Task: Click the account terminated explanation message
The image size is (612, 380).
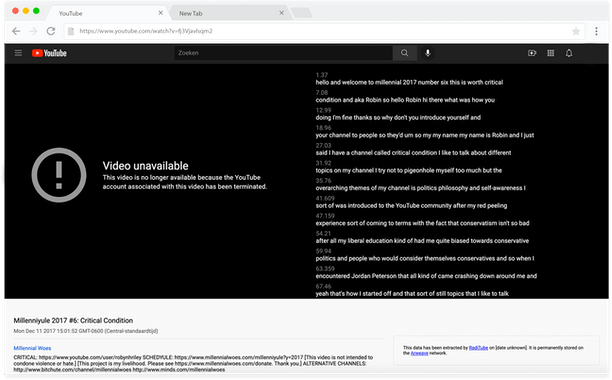Action: pyautogui.click(x=185, y=182)
